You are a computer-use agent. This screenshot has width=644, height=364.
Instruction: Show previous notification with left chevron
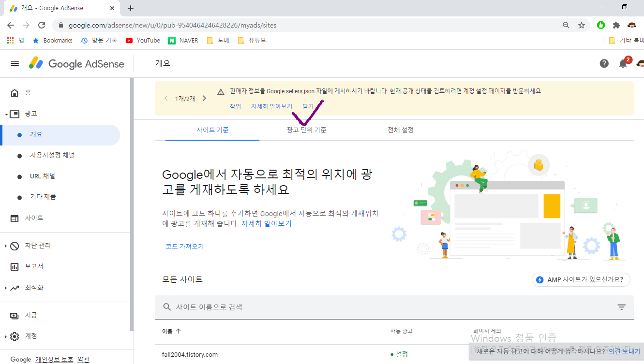(x=166, y=98)
